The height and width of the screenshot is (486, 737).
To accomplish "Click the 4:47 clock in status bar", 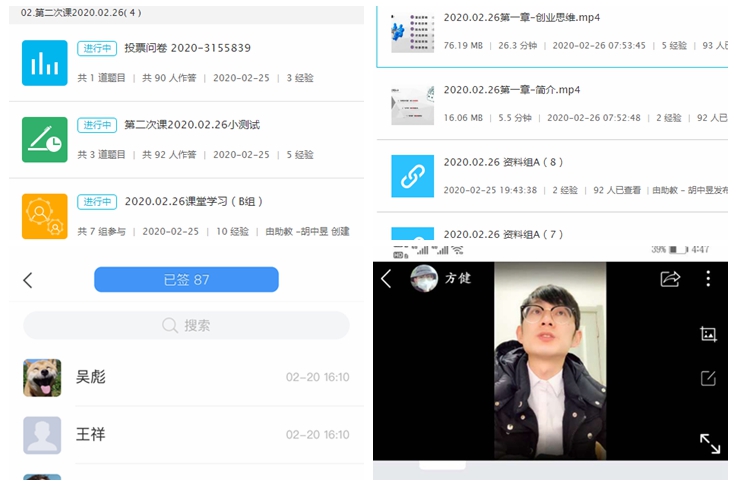I will [700, 250].
